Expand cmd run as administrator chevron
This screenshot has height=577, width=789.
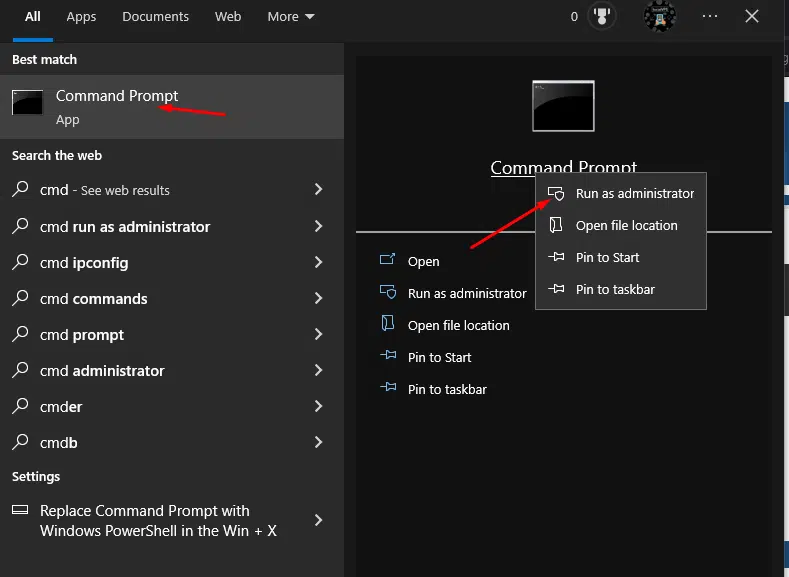(x=319, y=226)
